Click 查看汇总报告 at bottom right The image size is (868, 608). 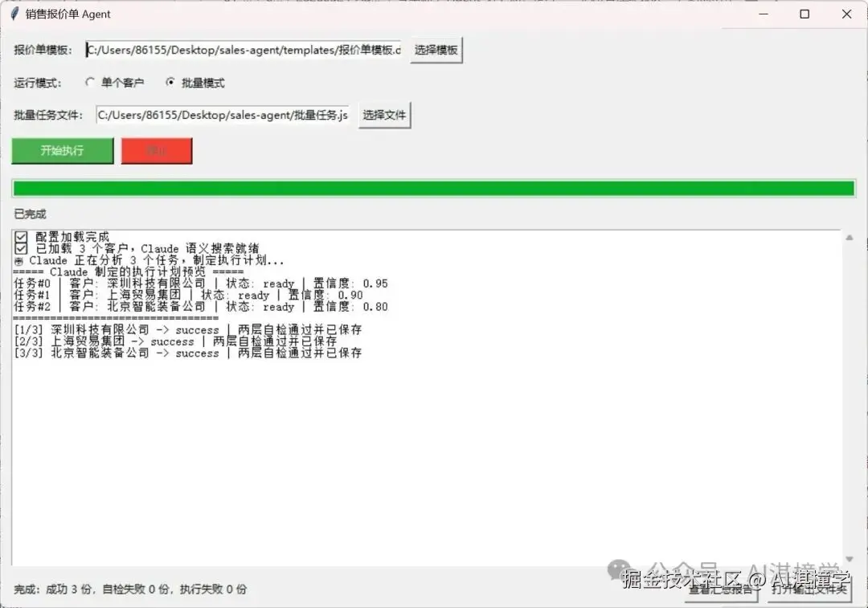coord(721,592)
